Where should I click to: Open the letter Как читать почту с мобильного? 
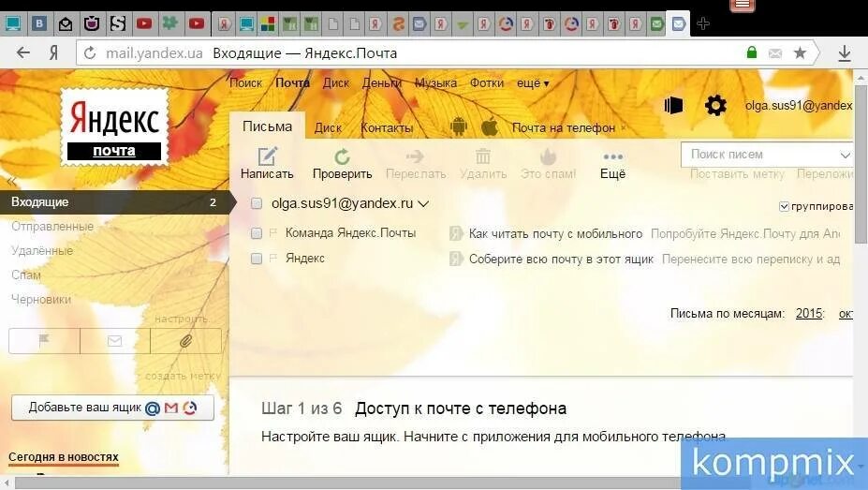[x=556, y=233]
